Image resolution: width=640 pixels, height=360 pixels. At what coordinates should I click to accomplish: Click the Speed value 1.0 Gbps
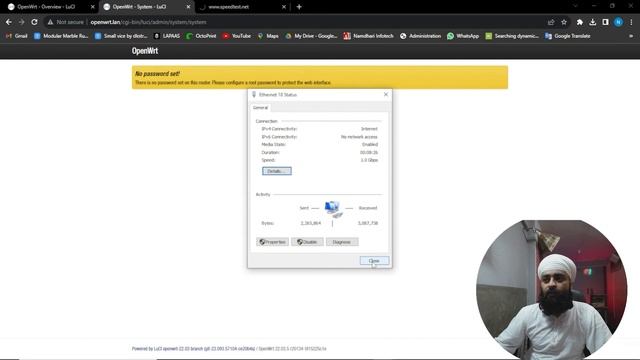click(x=369, y=160)
